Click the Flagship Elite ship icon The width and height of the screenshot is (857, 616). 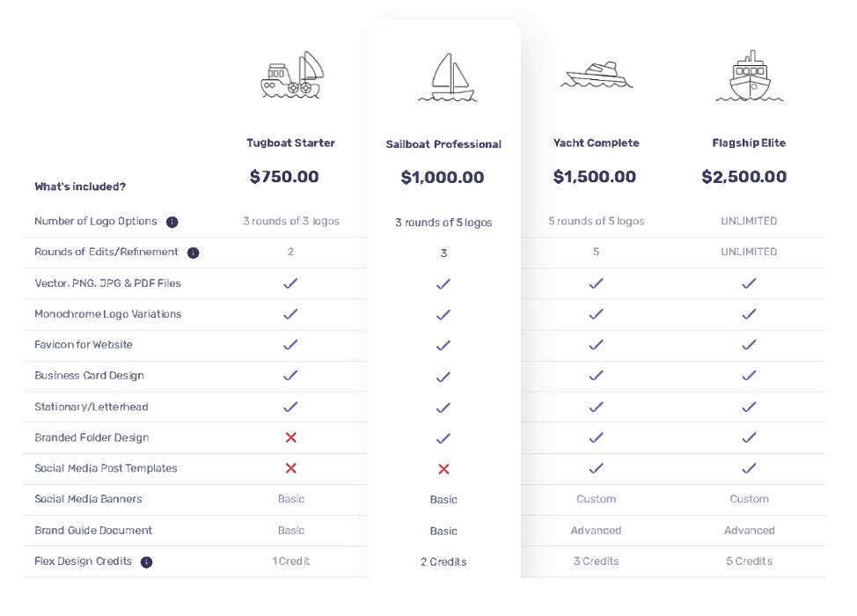click(x=749, y=77)
